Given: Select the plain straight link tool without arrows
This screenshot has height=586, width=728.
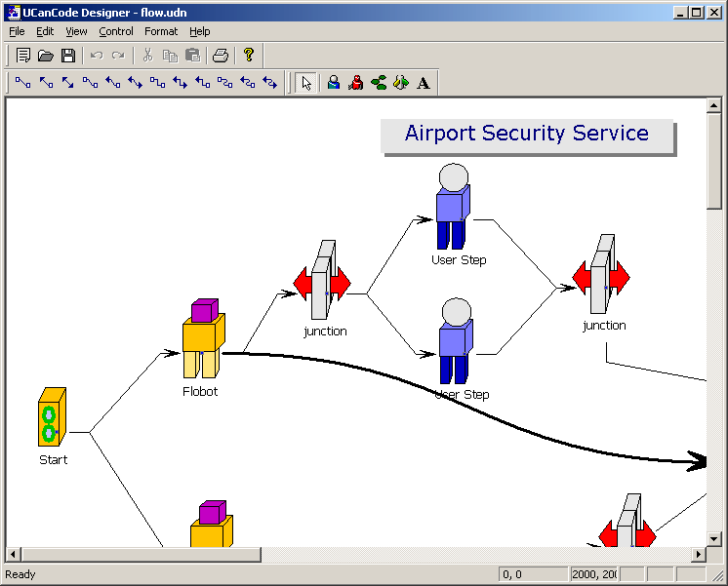Looking at the screenshot, I should point(22,83).
